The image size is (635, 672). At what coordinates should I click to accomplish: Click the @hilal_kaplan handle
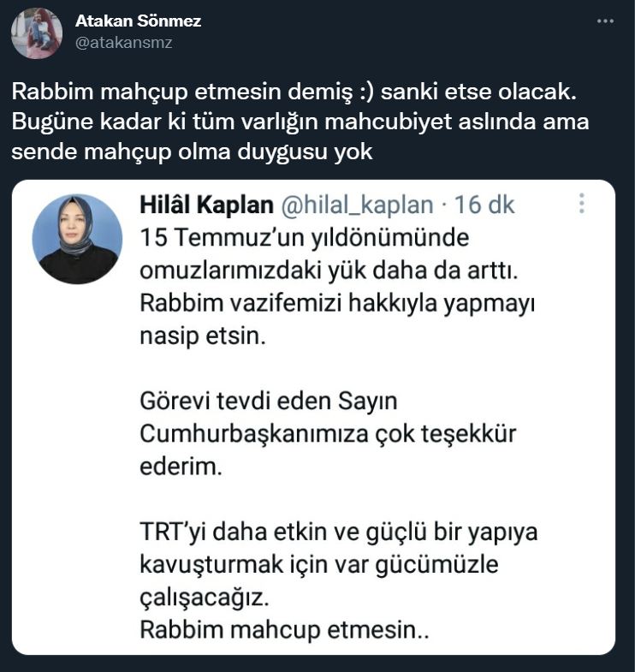(356, 205)
